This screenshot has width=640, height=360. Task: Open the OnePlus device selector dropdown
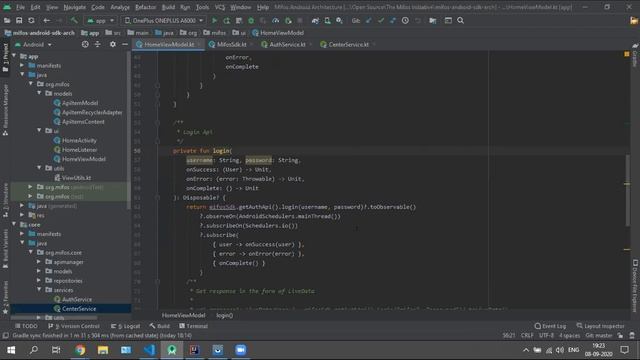164,20
